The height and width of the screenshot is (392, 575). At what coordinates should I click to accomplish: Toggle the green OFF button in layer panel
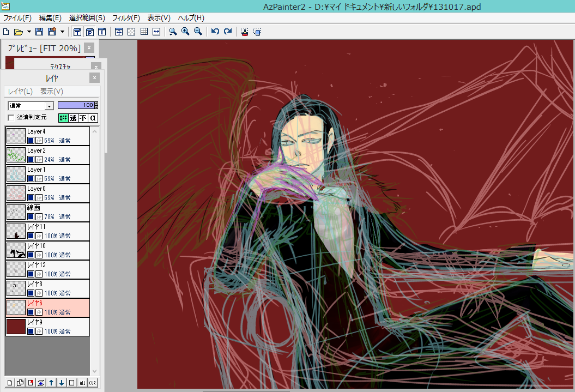click(x=63, y=118)
